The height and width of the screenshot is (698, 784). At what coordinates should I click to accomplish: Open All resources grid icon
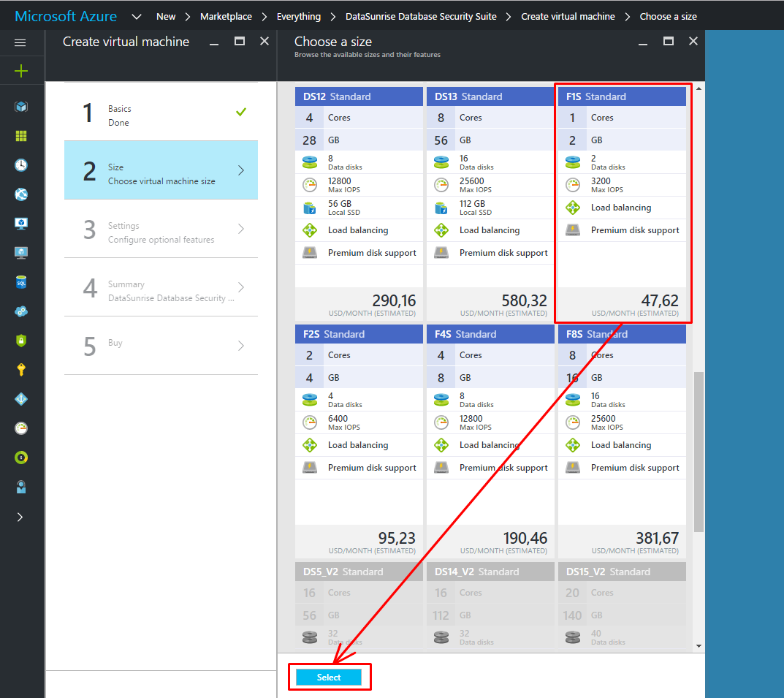tap(21, 136)
